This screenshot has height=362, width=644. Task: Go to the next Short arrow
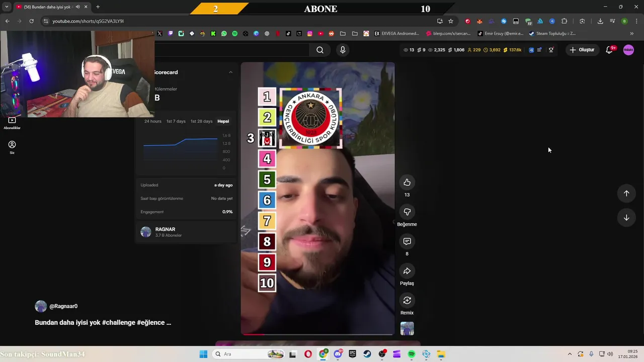tap(626, 218)
